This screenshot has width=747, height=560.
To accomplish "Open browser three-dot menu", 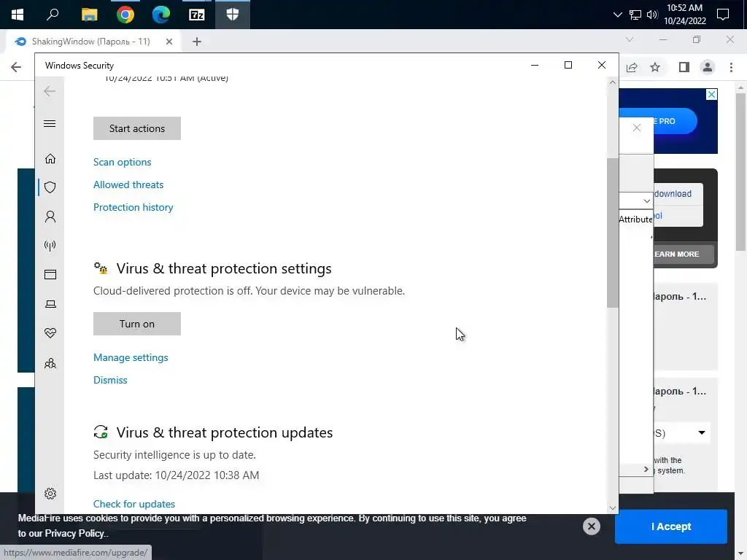I will tap(731, 67).
